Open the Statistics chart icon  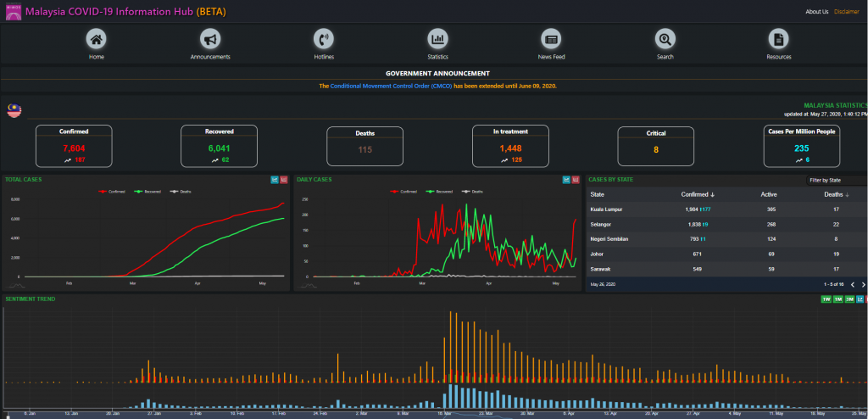tap(437, 39)
